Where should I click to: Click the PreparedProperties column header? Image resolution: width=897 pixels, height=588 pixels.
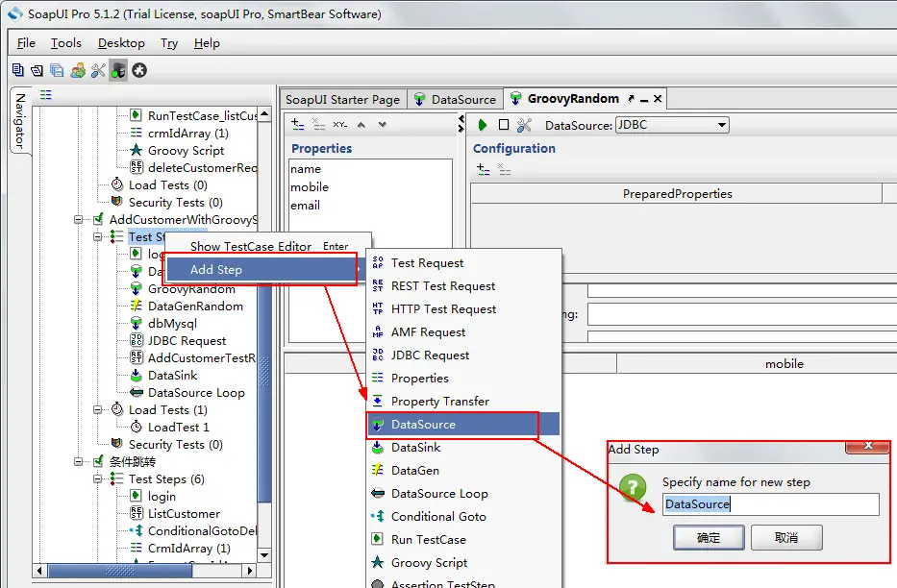pyautogui.click(x=678, y=194)
